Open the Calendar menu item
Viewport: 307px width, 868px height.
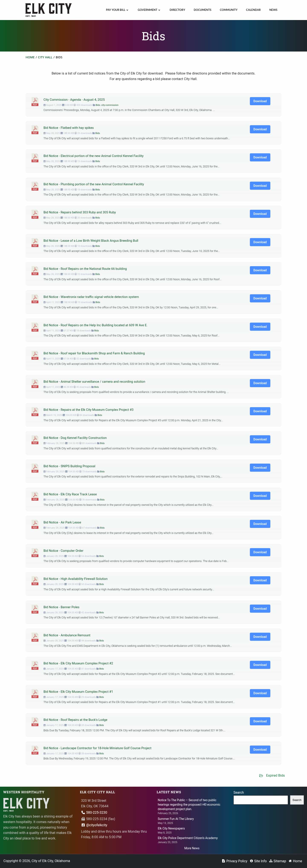pos(253,10)
